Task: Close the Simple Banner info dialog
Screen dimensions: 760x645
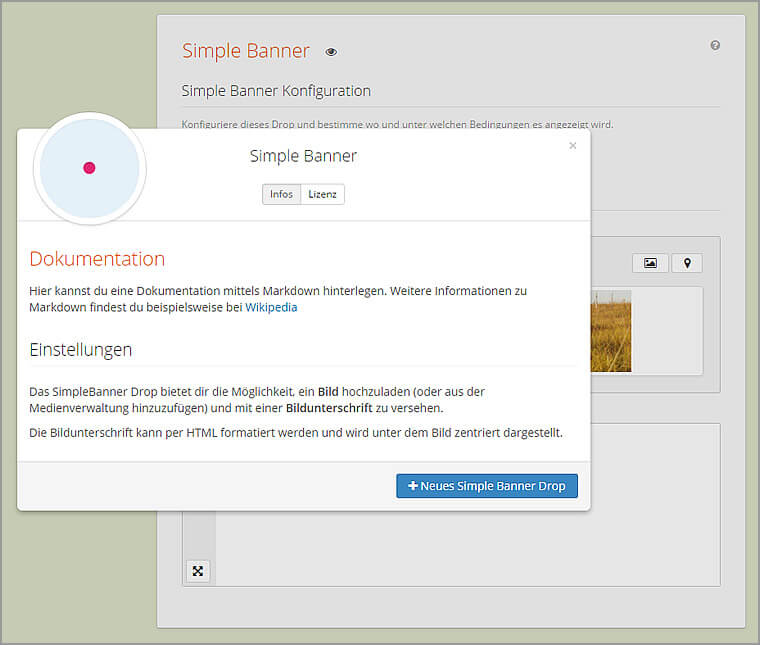Action: (573, 146)
